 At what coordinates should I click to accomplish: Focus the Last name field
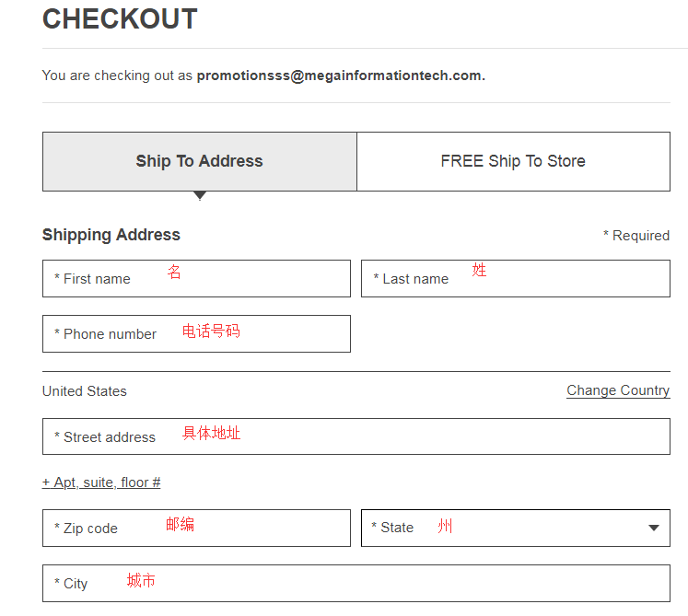pyautogui.click(x=515, y=278)
